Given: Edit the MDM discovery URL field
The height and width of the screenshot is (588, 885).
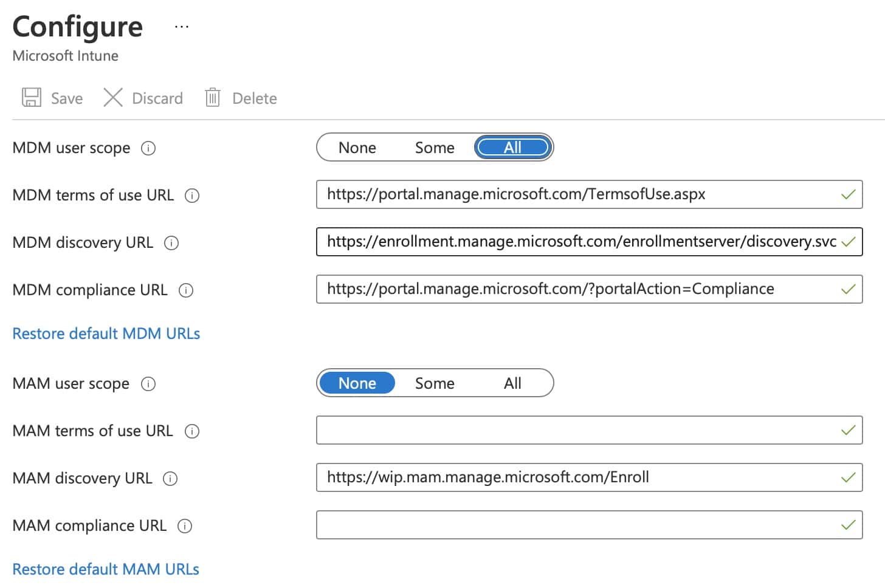Looking at the screenshot, I should 589,242.
